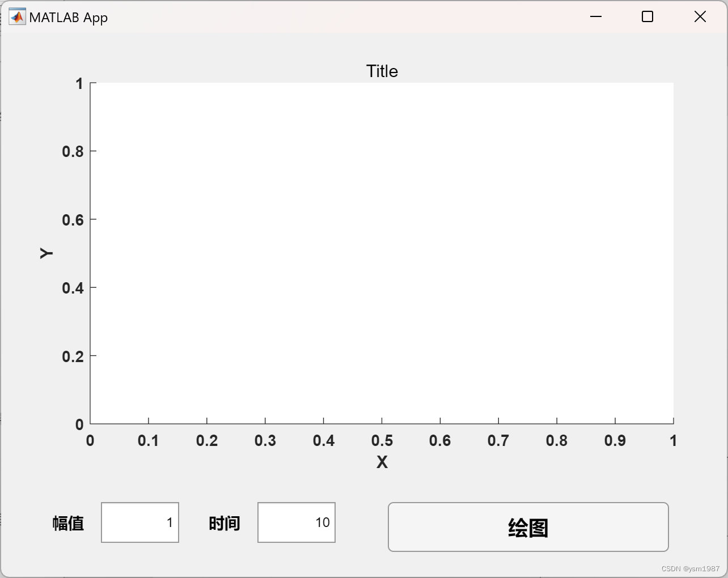Click the X axis label
728x578 pixels.
[x=382, y=462]
